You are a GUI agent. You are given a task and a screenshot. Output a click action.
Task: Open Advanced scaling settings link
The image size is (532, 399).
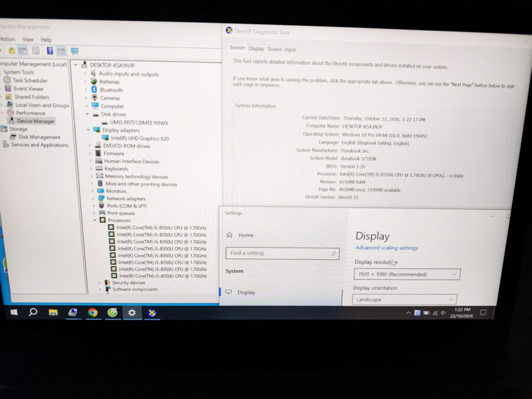(x=387, y=248)
